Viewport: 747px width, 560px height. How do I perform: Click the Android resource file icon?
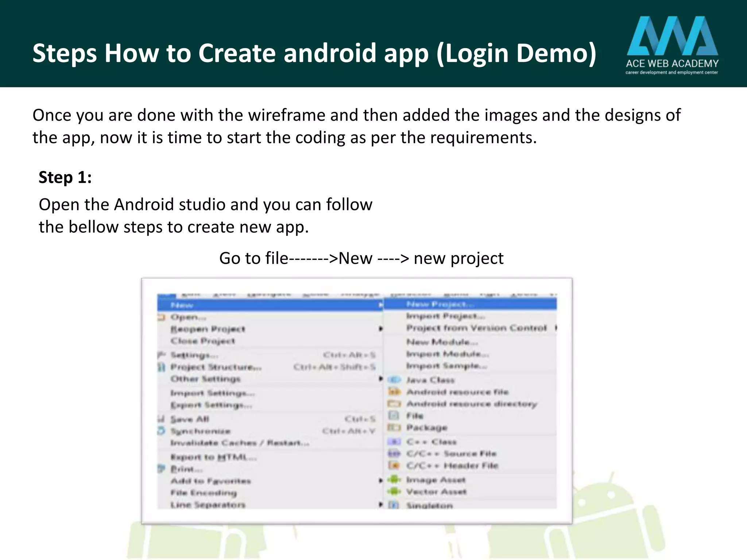click(x=394, y=392)
